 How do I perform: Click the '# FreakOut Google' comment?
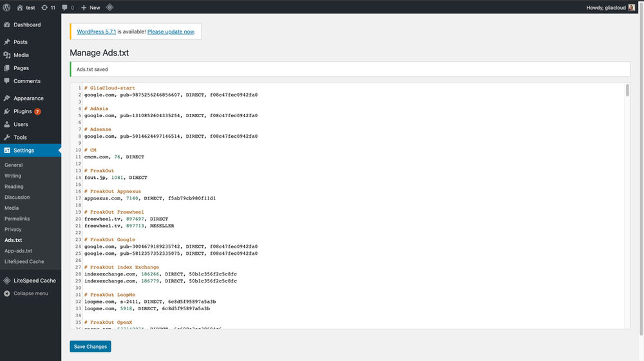click(x=109, y=239)
